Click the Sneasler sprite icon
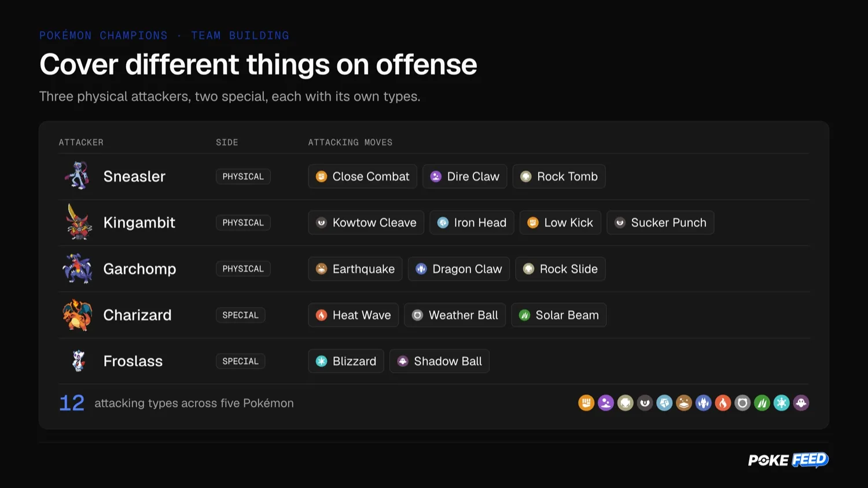 point(78,176)
